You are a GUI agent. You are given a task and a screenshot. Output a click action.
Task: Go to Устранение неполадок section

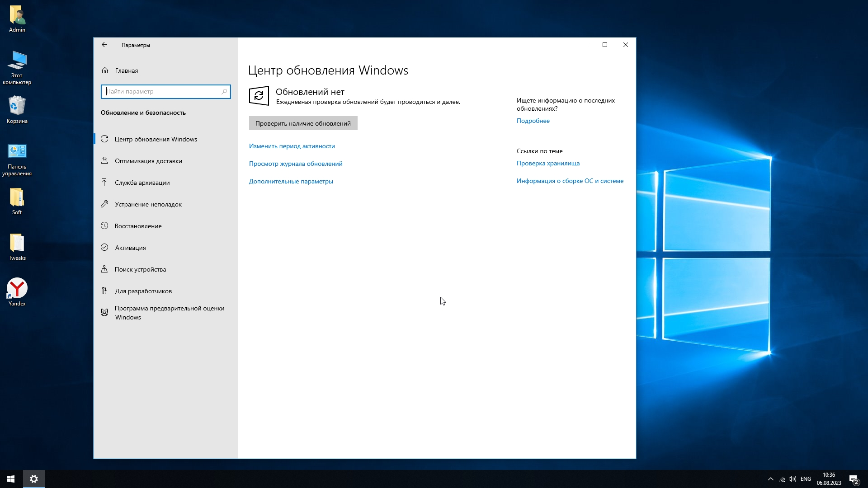tap(148, 204)
